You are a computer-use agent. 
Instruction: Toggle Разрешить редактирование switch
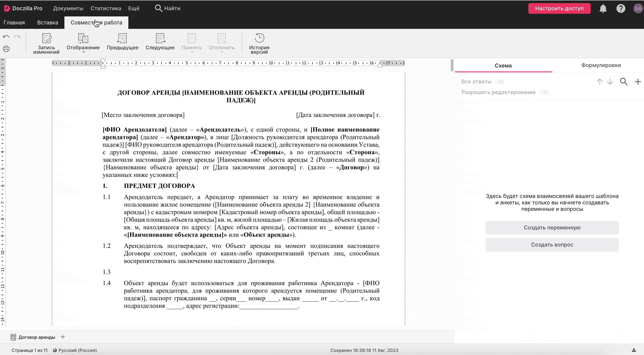pyautogui.click(x=543, y=93)
